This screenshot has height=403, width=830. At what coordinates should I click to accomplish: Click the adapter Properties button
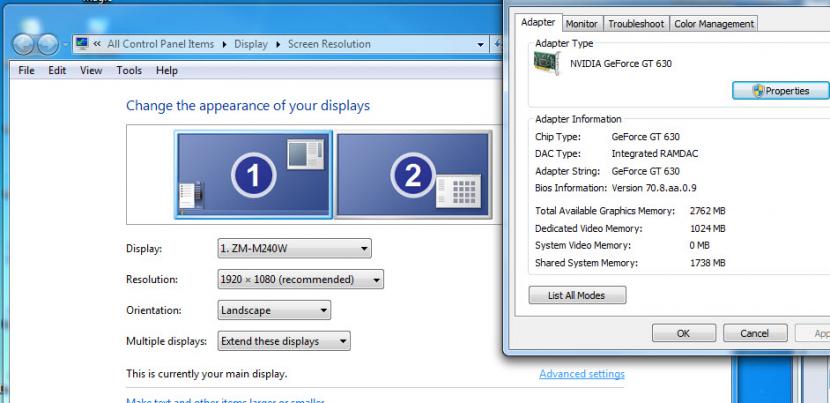779,91
